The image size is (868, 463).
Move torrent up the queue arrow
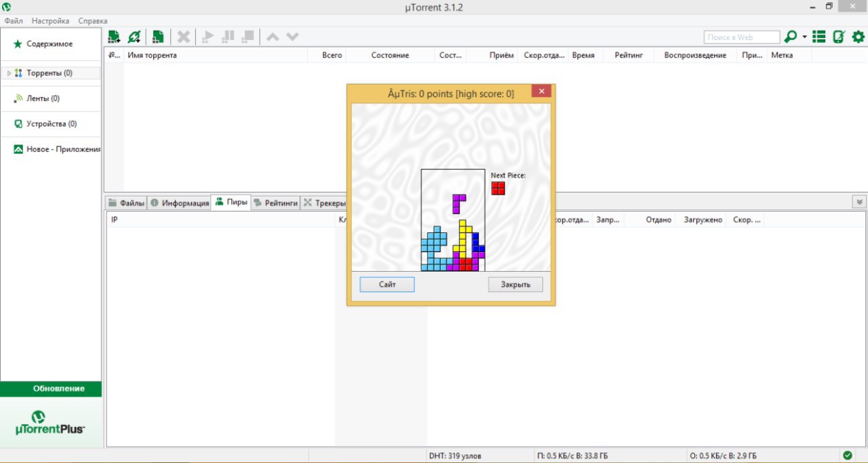click(x=273, y=37)
